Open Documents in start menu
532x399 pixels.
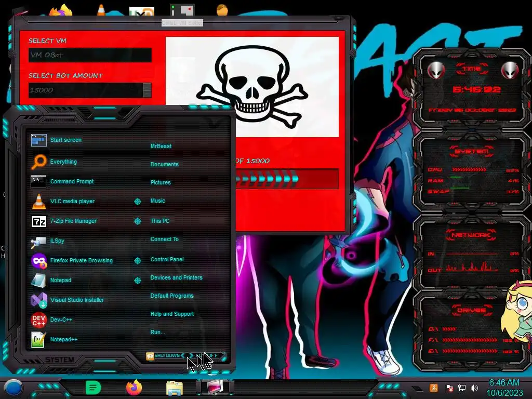[164, 164]
